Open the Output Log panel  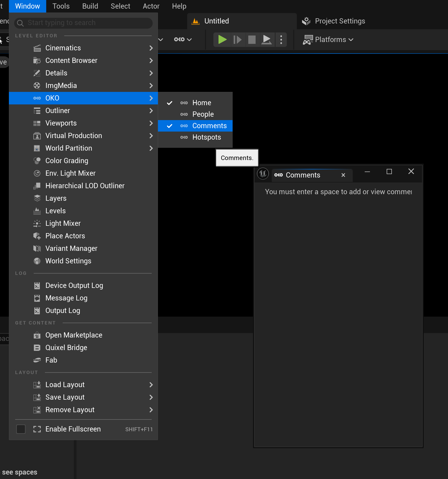pyautogui.click(x=63, y=311)
